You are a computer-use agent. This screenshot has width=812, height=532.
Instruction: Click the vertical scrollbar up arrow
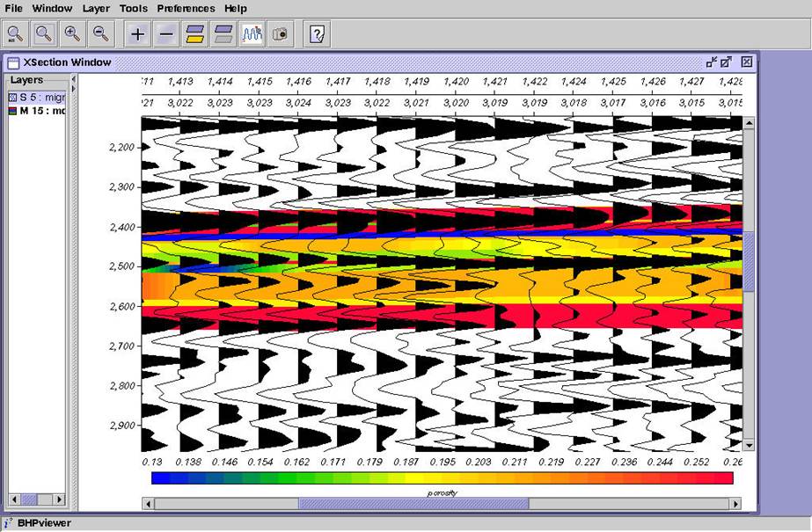point(749,123)
